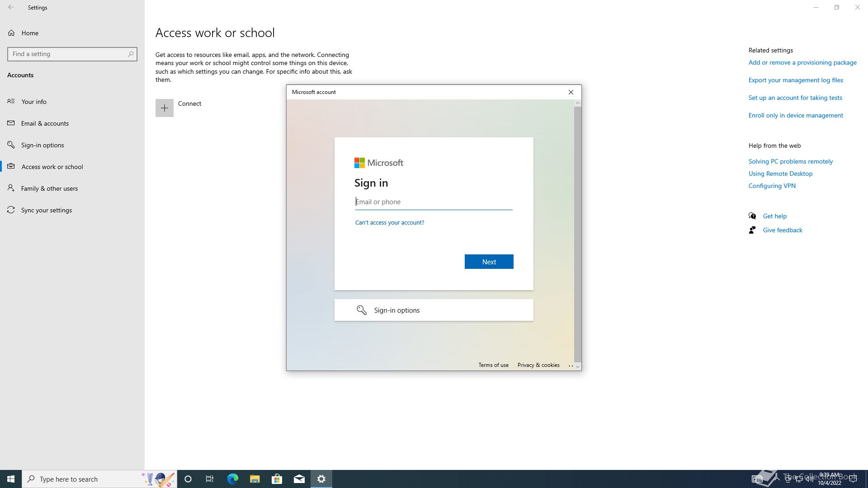Open News and interests in taskbar

757,479
